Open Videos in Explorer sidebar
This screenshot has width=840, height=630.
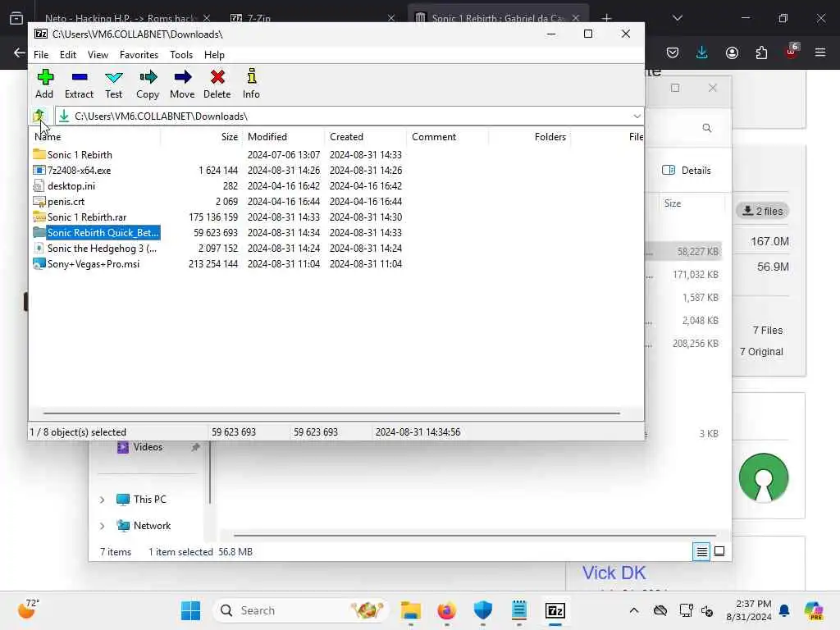click(148, 447)
